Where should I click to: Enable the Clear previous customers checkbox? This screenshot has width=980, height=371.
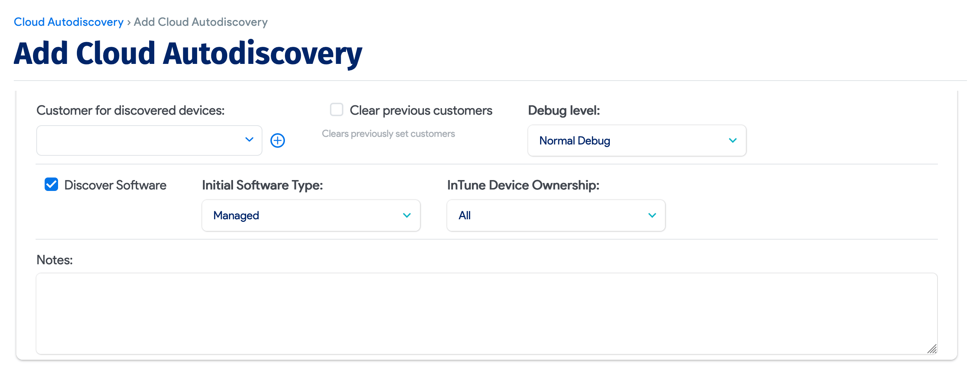pos(336,110)
